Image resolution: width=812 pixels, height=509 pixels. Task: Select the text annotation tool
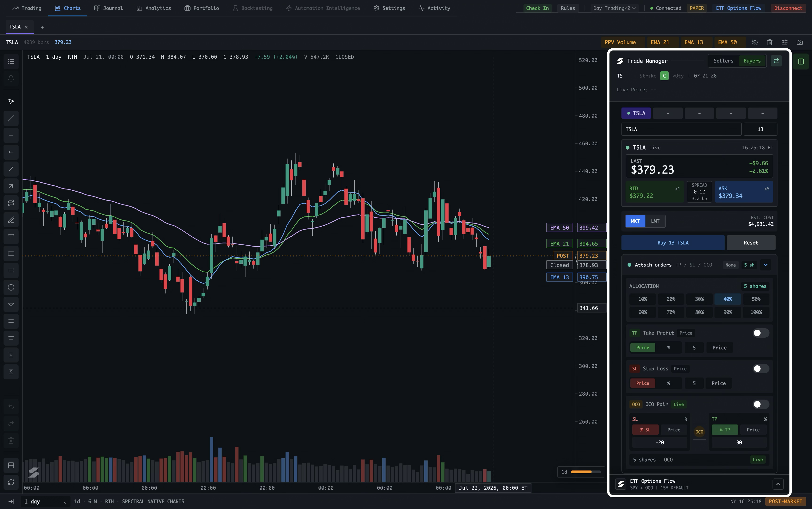point(11,237)
